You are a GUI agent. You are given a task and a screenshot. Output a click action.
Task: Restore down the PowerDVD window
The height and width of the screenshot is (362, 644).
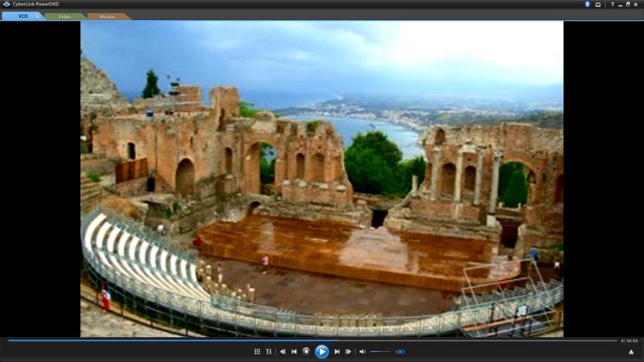tap(628, 5)
